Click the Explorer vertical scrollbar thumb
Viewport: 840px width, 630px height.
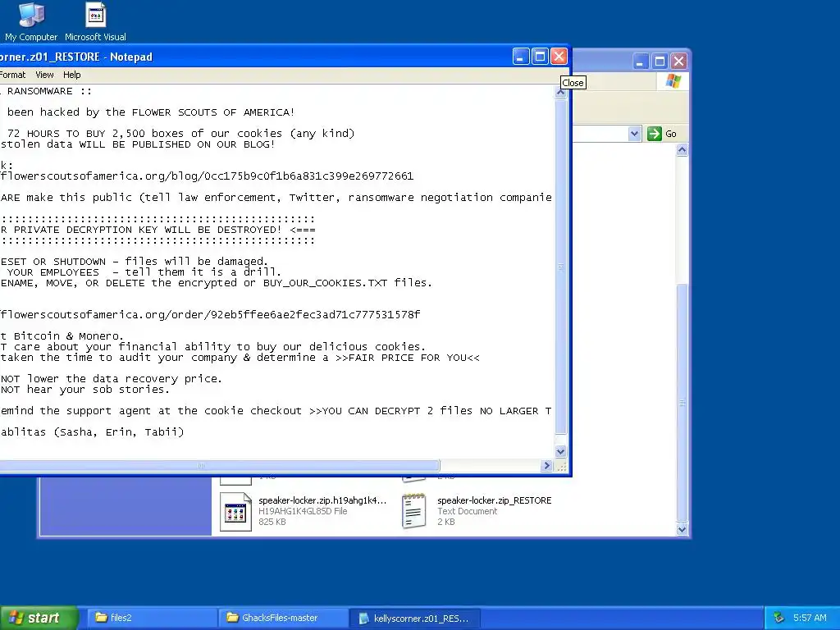coord(682,402)
